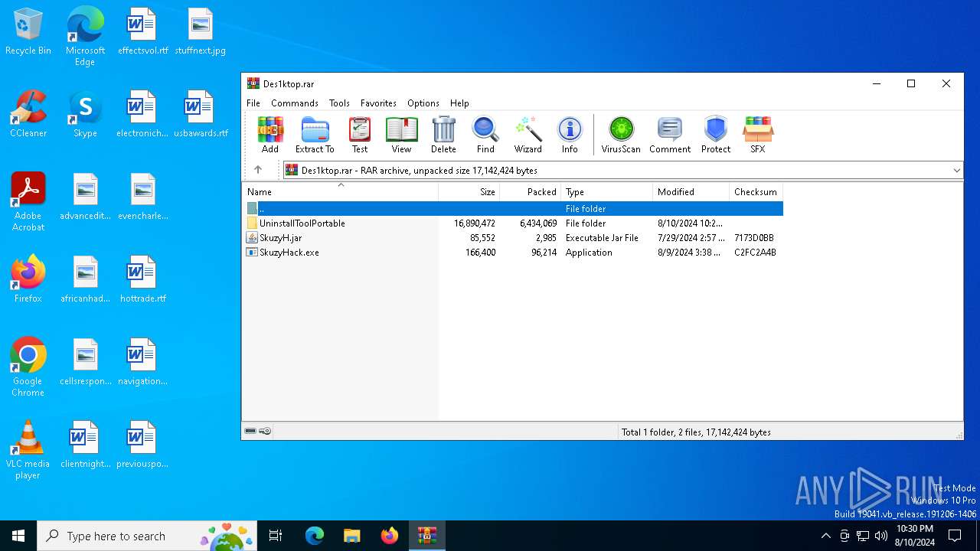980x551 pixels.
Task: Select Firefox desktop shortcut
Action: click(28, 279)
